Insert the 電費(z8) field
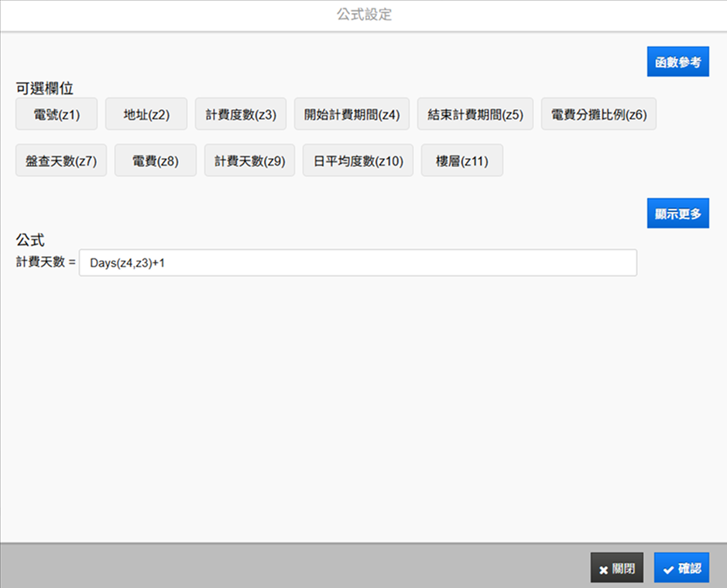The height and width of the screenshot is (588, 727). coord(156,161)
